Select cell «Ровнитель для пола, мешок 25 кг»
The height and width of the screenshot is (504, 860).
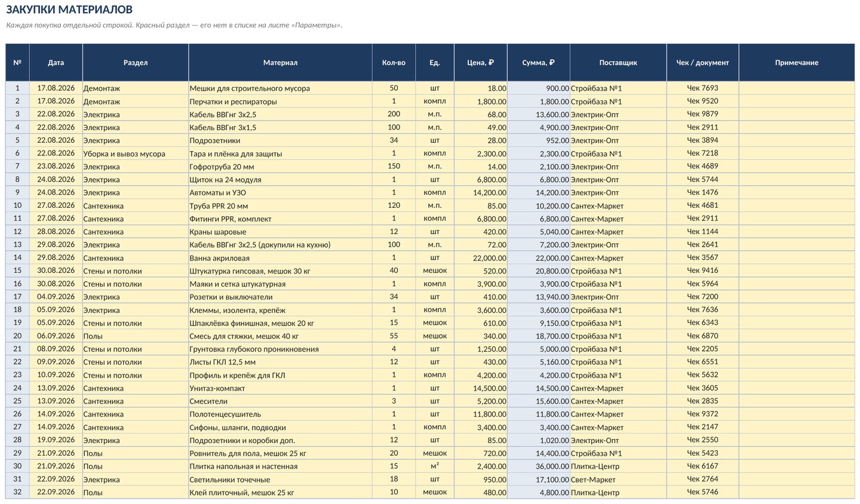point(280,453)
